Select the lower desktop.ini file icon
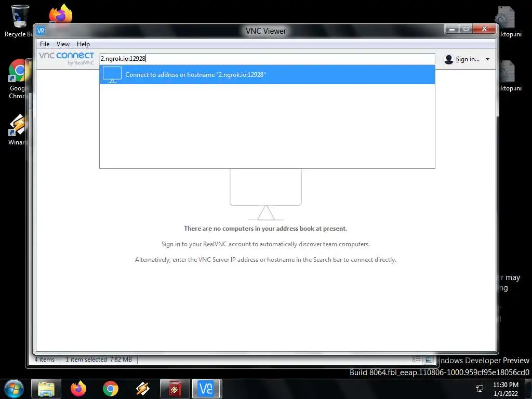The height and width of the screenshot is (399, 532). pyautogui.click(x=509, y=76)
